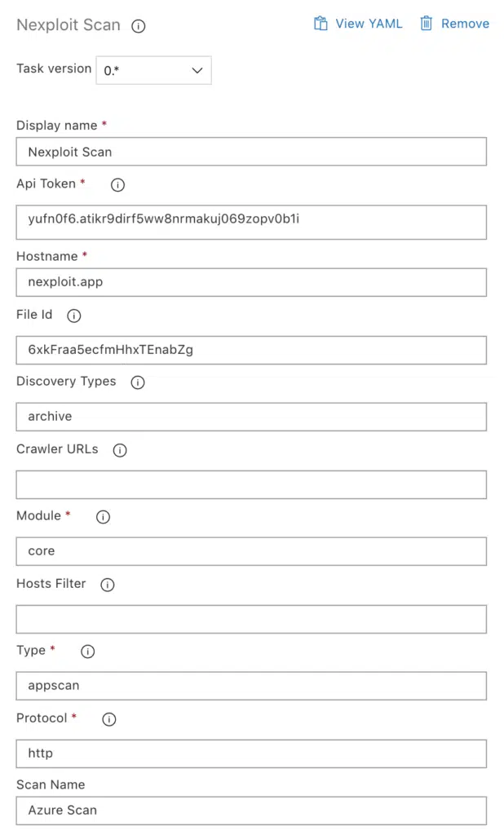Image resolution: width=504 pixels, height=835 pixels.
Task: Click the info icon next to Protocol
Action: point(109,719)
